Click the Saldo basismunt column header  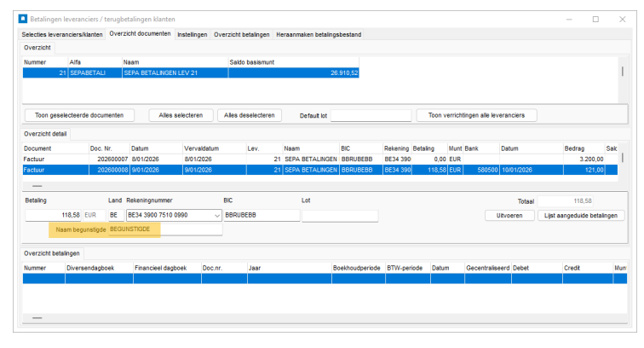click(x=293, y=62)
